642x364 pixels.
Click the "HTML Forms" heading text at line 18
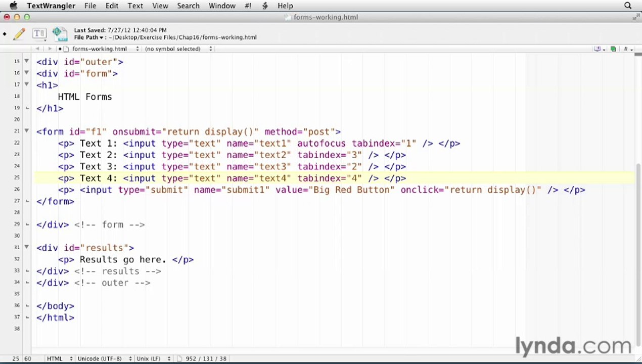85,97
